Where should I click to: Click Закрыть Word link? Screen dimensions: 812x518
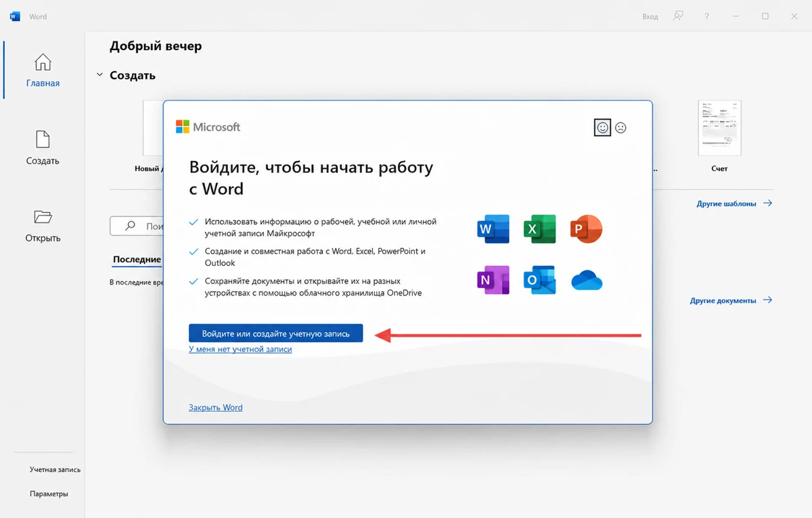(215, 408)
